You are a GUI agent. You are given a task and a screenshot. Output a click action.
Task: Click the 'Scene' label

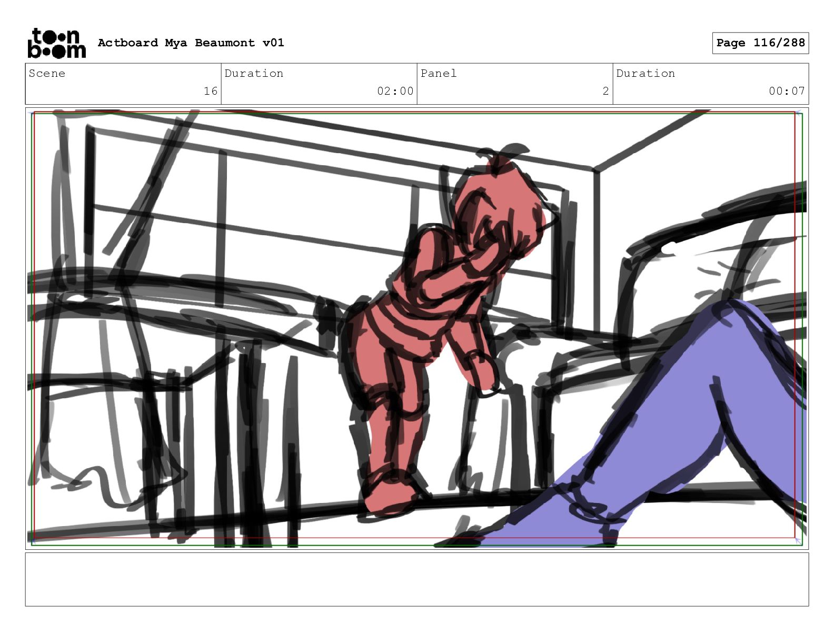(x=47, y=73)
